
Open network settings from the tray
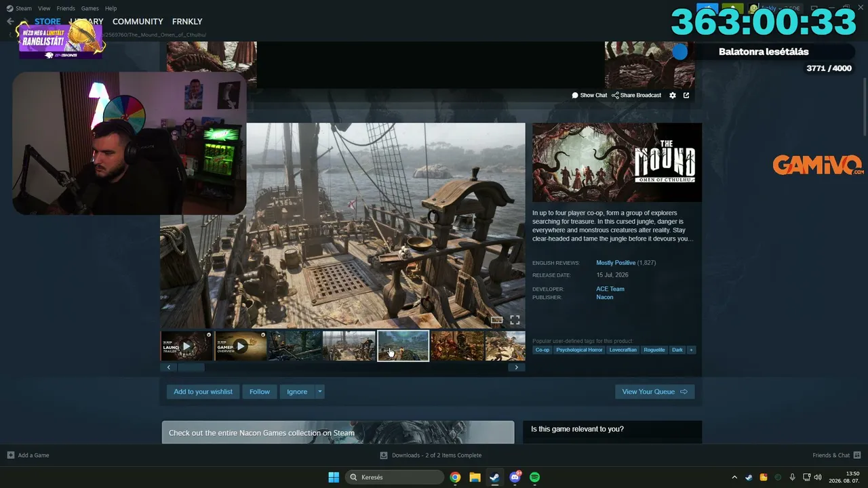[807, 477]
